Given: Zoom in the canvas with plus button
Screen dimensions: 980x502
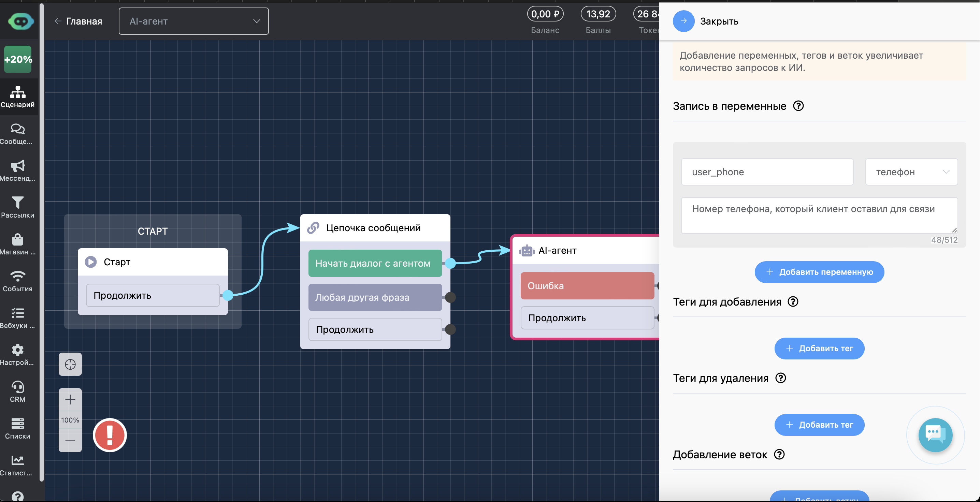Looking at the screenshot, I should (x=70, y=400).
